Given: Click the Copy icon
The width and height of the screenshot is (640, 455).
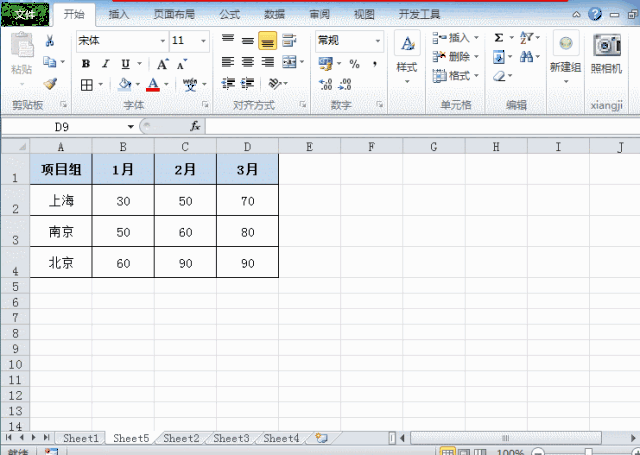Looking at the screenshot, I should click(x=50, y=62).
